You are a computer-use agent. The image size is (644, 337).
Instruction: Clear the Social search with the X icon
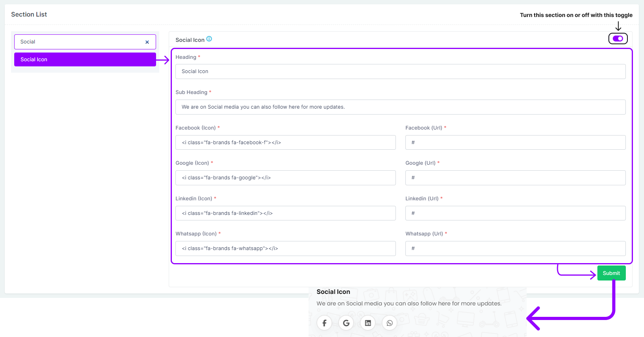pyautogui.click(x=147, y=42)
